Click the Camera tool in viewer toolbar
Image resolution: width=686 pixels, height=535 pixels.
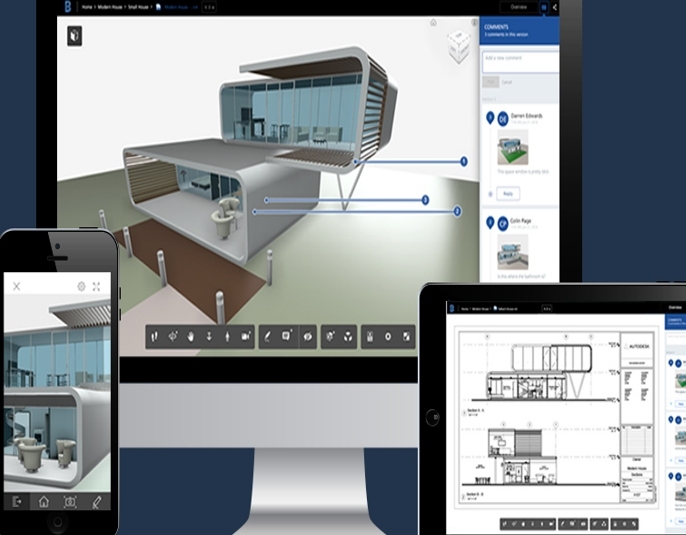coord(246,337)
